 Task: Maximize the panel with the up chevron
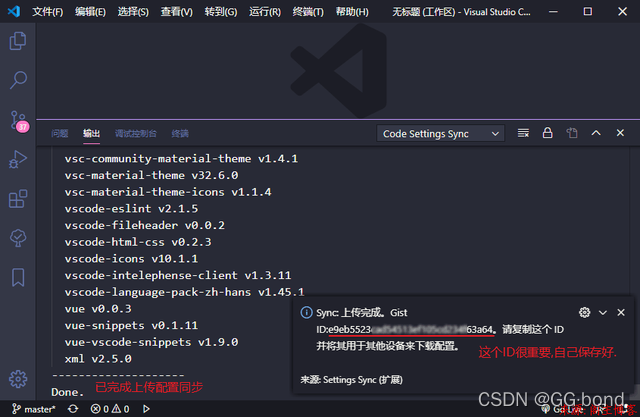click(596, 133)
